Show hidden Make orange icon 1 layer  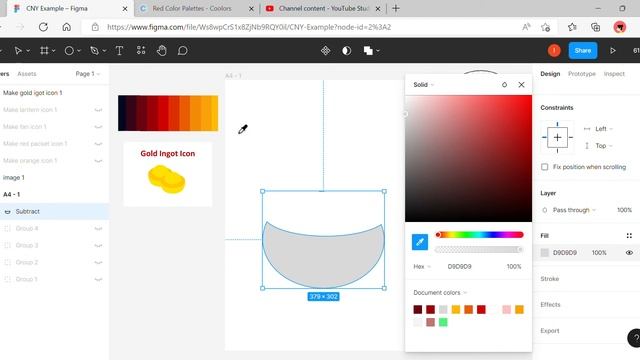pyautogui.click(x=98, y=160)
